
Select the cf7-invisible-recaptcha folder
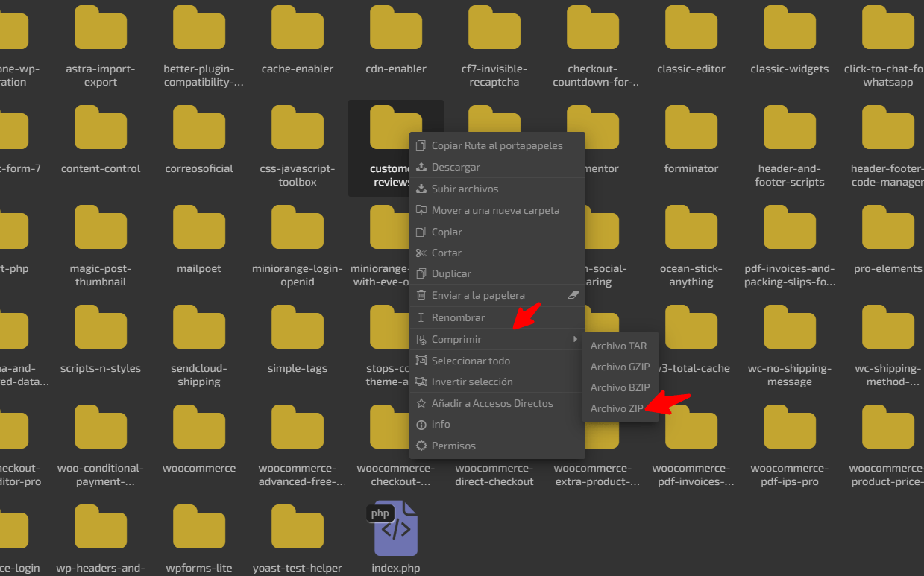[x=494, y=46]
